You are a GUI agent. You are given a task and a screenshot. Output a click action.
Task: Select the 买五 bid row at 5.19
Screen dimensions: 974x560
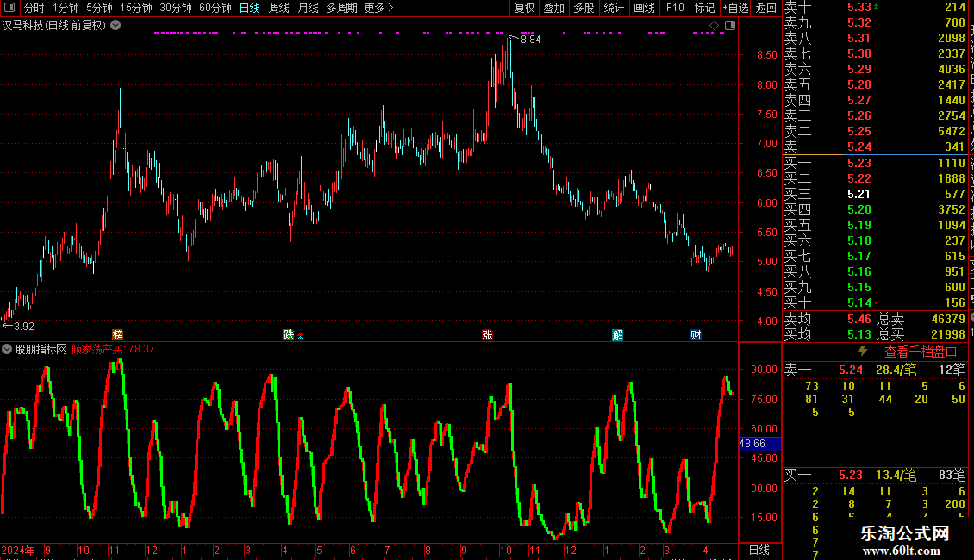pos(875,225)
